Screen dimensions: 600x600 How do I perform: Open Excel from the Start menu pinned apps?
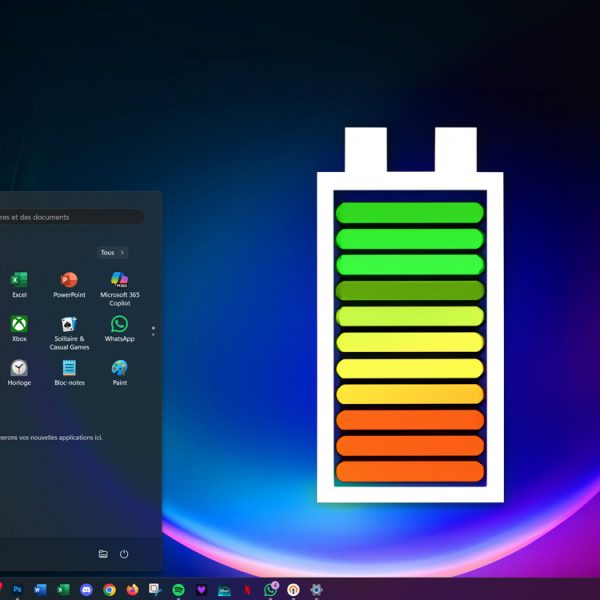click(19, 285)
